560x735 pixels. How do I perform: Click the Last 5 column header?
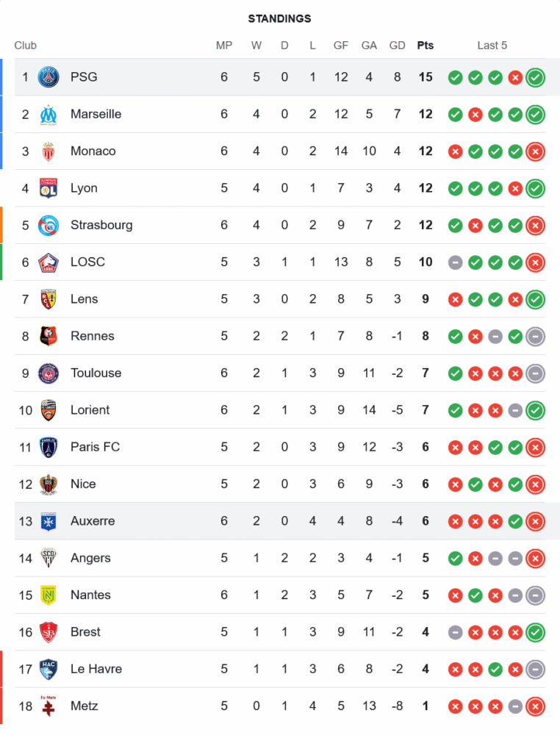point(492,46)
